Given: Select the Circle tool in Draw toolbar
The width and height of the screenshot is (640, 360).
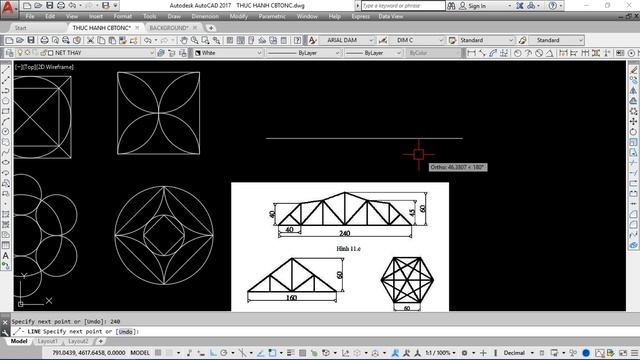Looking at the screenshot, I should click(6, 131).
